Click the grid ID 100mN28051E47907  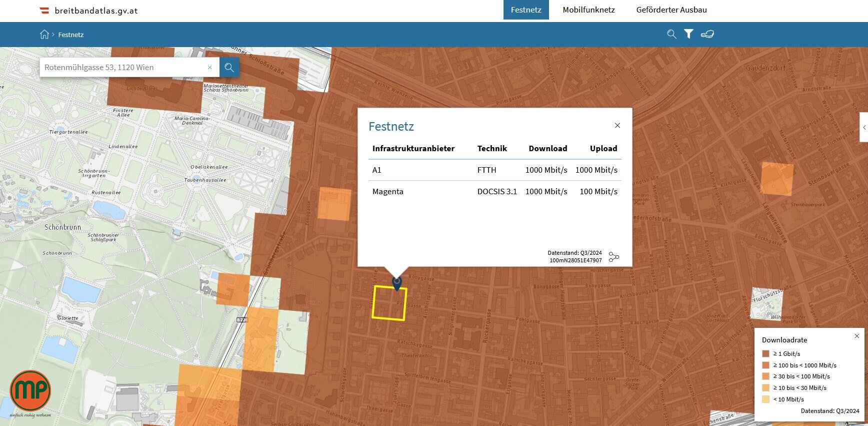coord(575,260)
